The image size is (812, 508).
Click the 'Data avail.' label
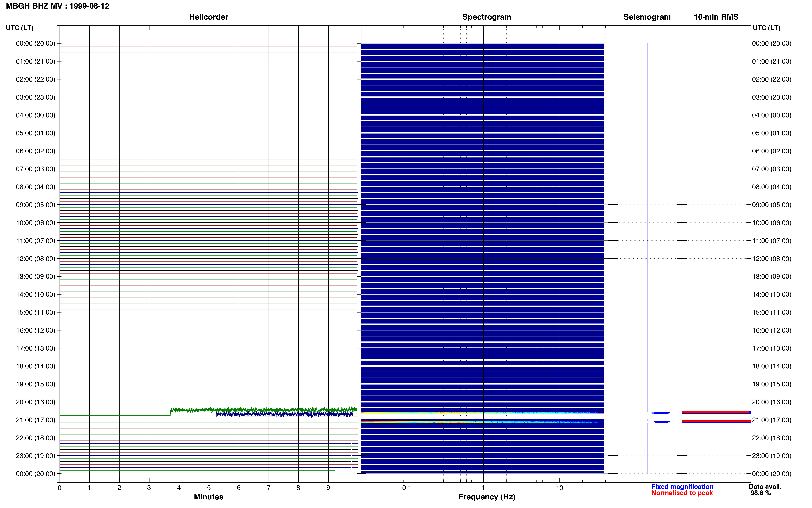pos(765,486)
